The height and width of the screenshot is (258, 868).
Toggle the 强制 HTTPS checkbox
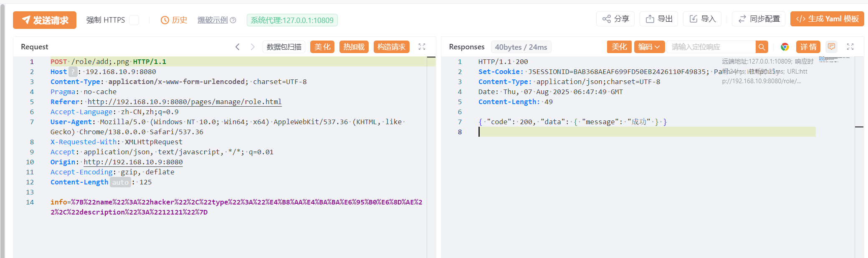click(134, 20)
